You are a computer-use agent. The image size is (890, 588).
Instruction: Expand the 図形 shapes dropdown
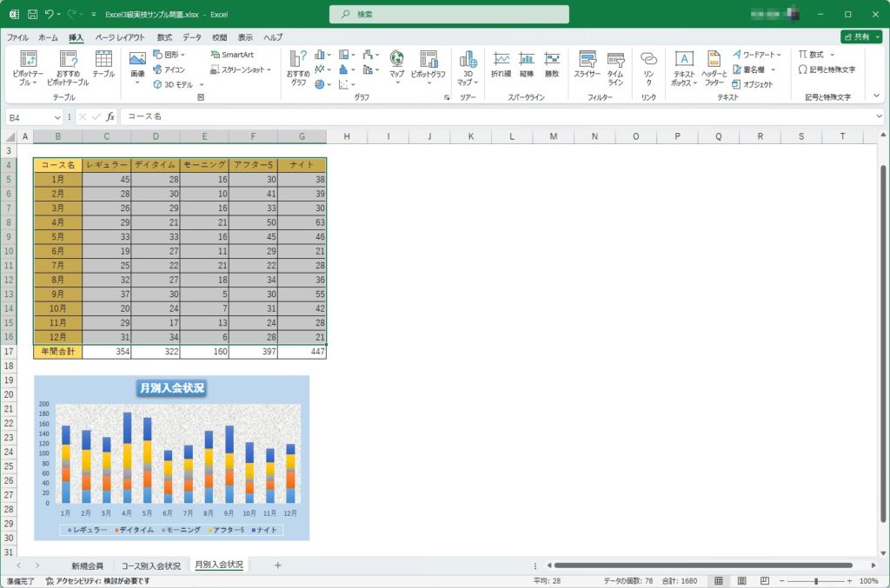click(183, 55)
